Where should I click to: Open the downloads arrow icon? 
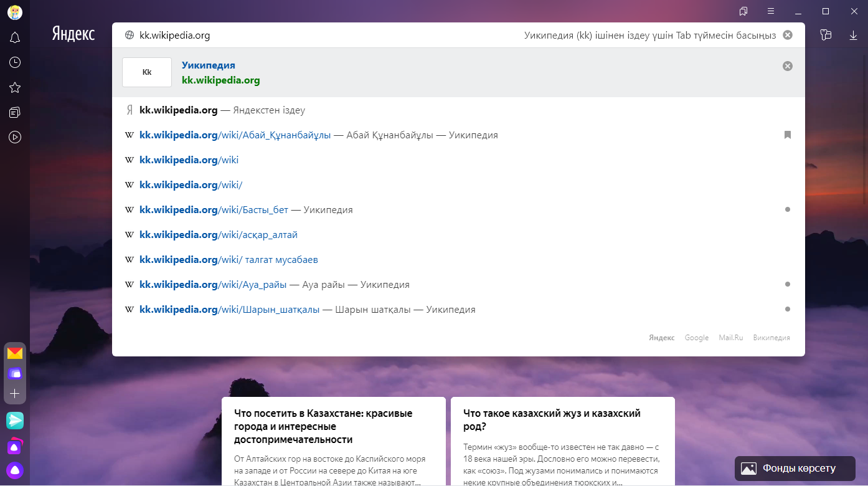click(x=854, y=35)
